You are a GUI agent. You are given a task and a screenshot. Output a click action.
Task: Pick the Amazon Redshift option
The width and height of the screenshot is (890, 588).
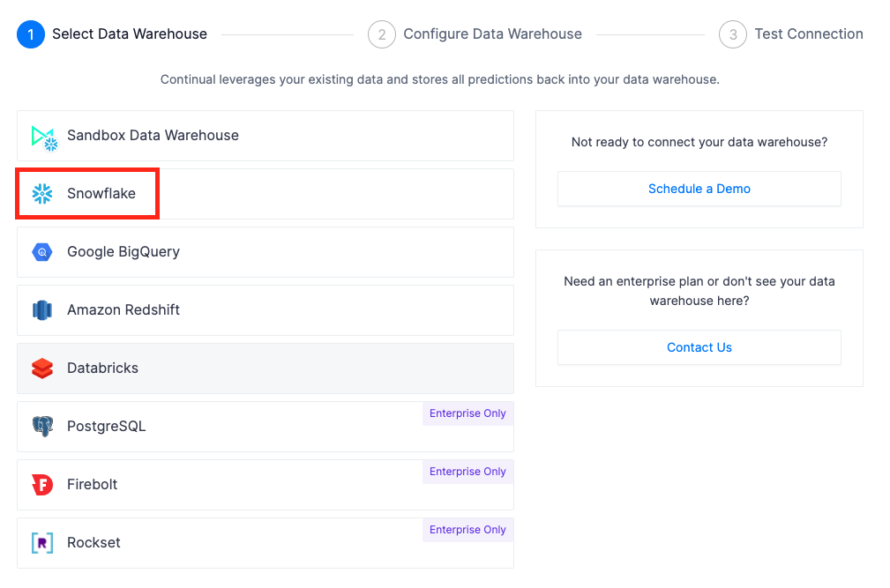click(265, 310)
